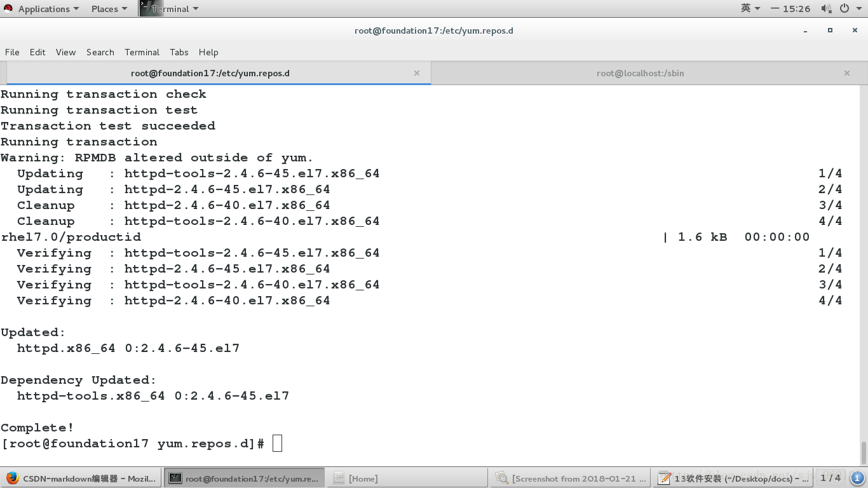
Task: Click 'Updating : httpd-tools-2.4.6-45' line
Action: tap(198, 173)
